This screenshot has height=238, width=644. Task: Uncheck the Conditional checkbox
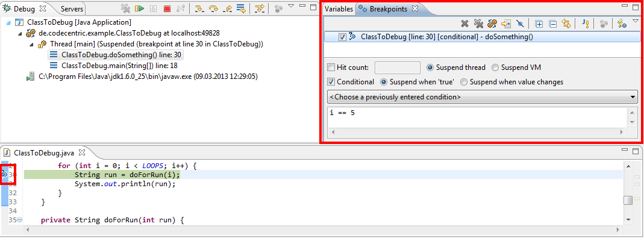coord(331,82)
